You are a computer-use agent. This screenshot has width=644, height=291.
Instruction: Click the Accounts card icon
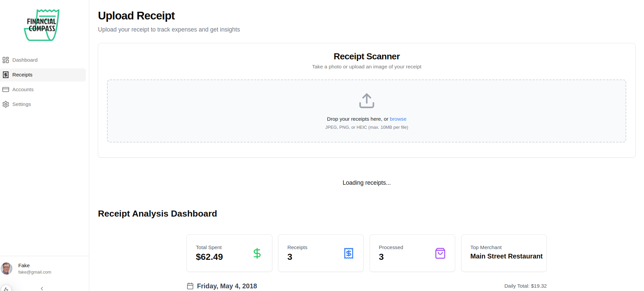pyautogui.click(x=6, y=90)
